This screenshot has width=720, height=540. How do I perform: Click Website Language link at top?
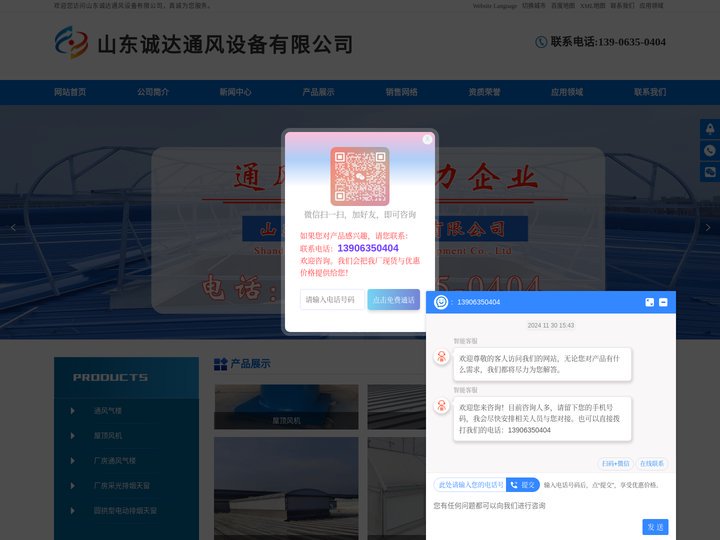(495, 6)
